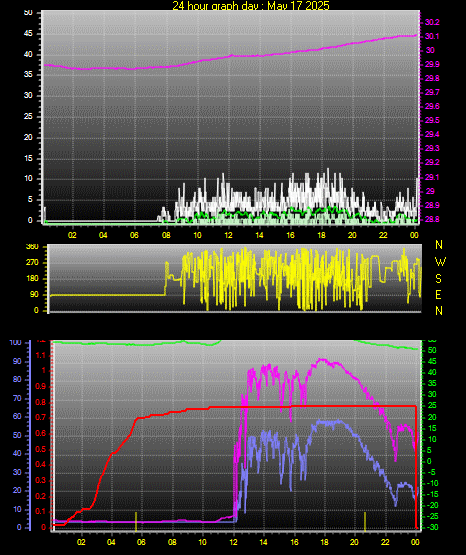Viewport: 466px width, 555px height.
Task: Select the red 0.7 axis label
Action: pos(41,418)
